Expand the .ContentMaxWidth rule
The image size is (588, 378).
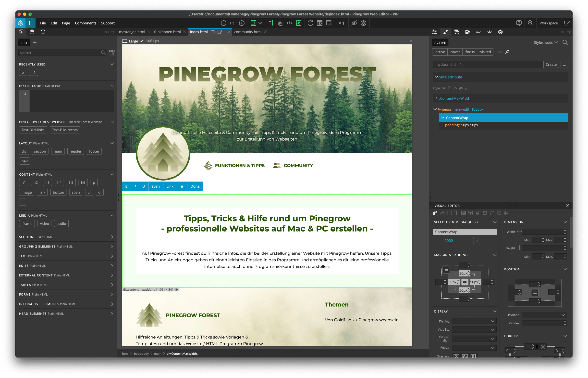(x=437, y=98)
